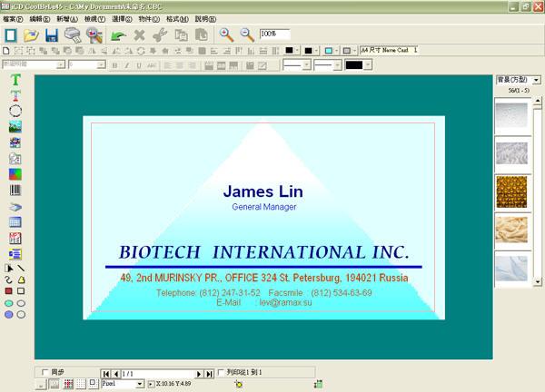The image size is (545, 392).
Task: Select the curved line tool
Action: point(9,279)
